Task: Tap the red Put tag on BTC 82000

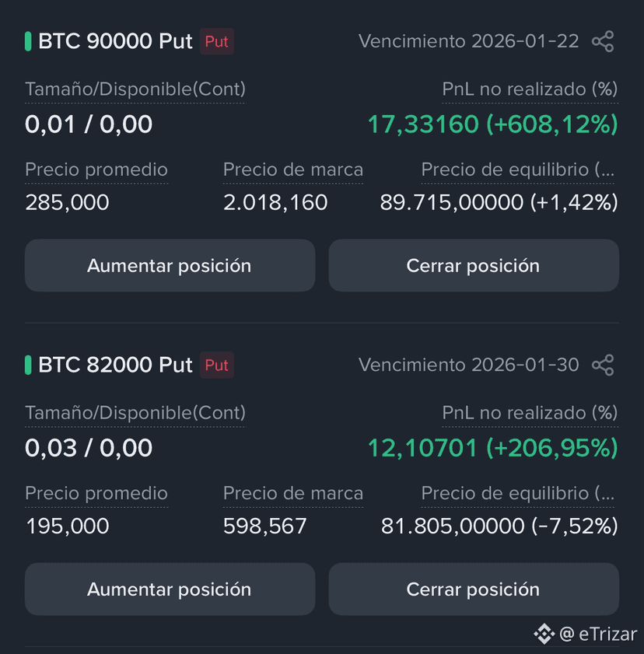Action: [x=216, y=365]
